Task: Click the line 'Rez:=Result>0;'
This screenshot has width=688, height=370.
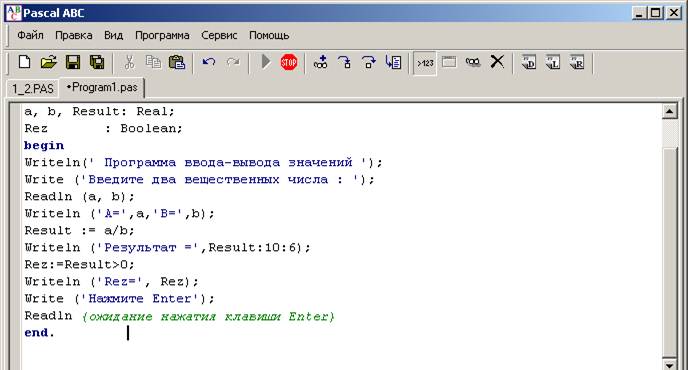Action: tap(79, 265)
